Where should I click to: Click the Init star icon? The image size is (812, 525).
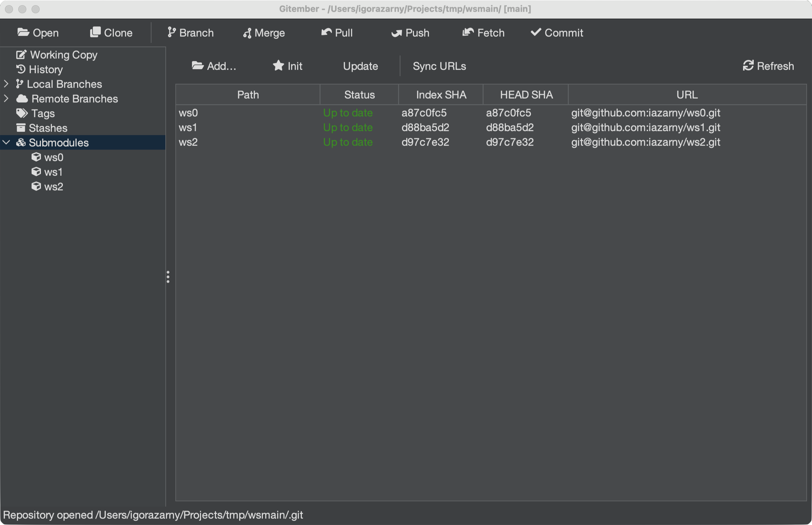click(279, 65)
